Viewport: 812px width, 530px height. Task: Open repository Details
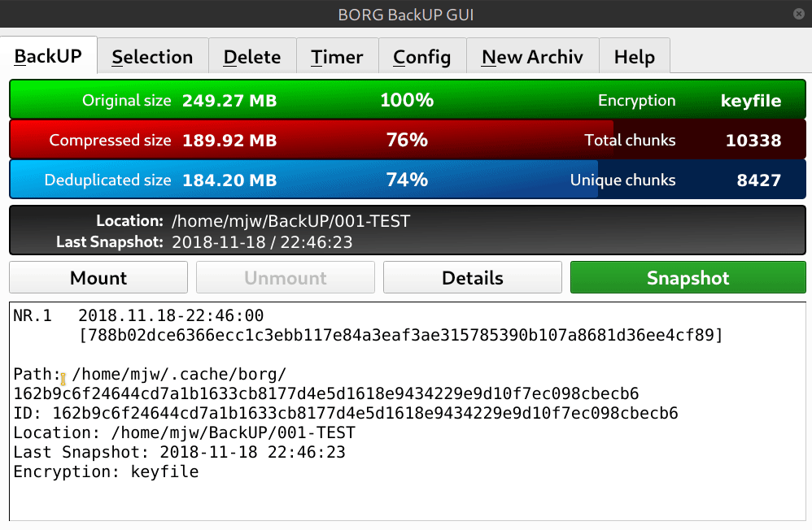(472, 277)
